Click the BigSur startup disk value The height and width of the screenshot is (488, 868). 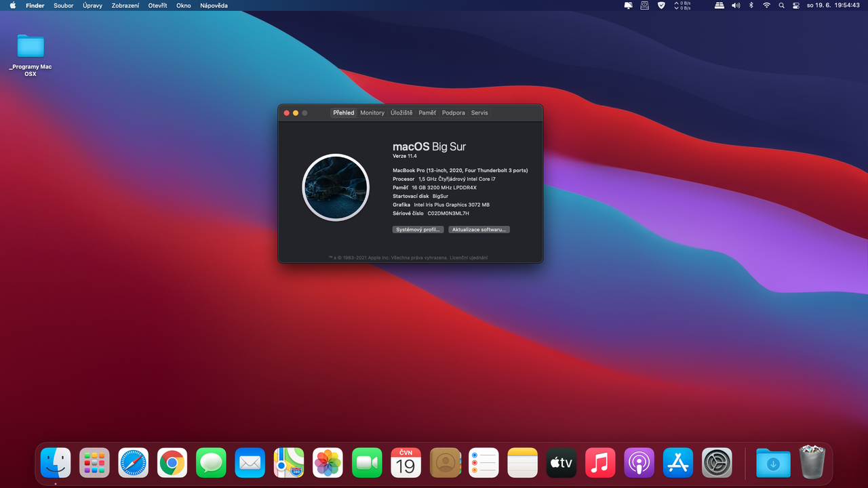[440, 196]
